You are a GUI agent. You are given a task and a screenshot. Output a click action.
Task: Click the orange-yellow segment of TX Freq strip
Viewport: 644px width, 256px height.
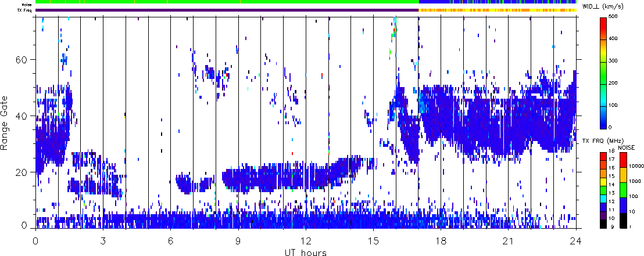pos(498,10)
